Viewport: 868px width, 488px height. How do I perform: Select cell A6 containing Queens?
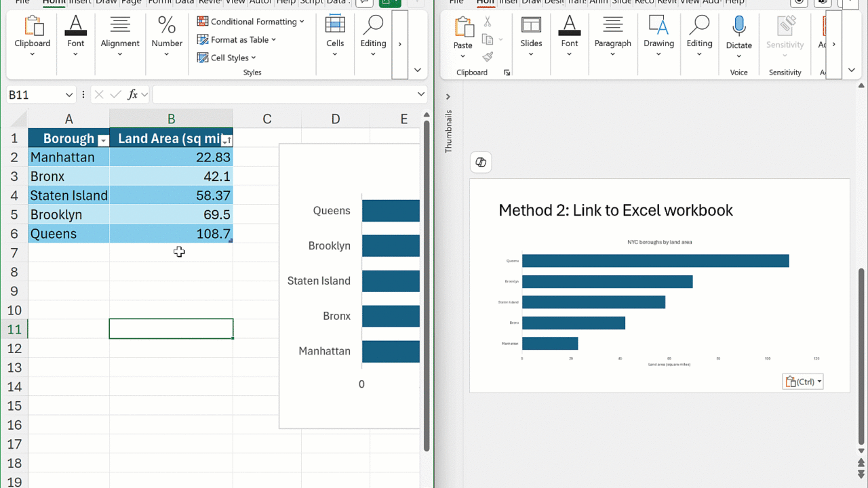[x=68, y=234]
